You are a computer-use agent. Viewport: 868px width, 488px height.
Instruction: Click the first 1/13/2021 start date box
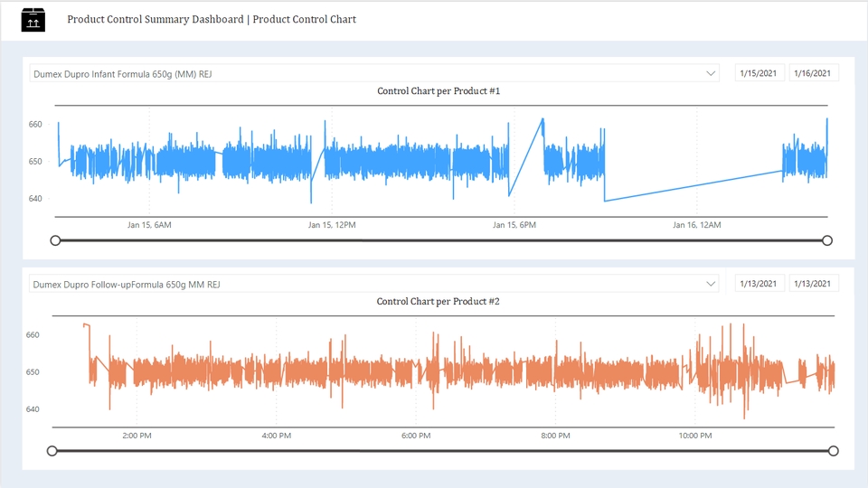click(759, 283)
